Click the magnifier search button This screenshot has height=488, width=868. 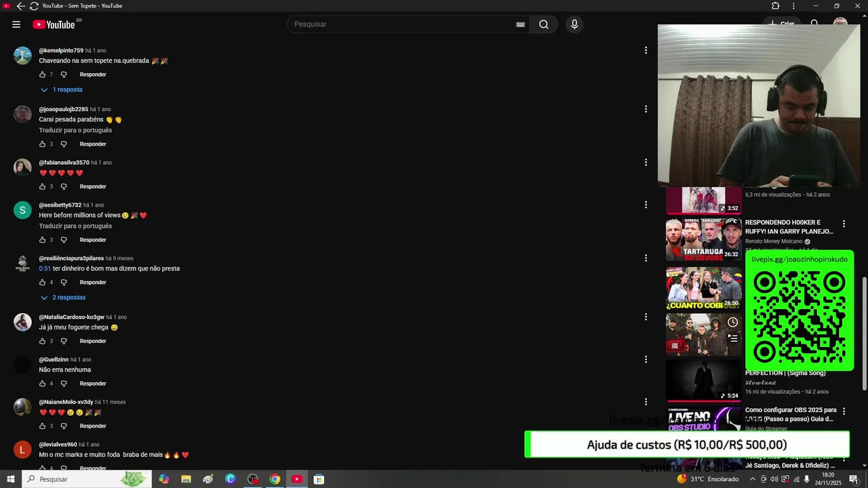pos(544,24)
